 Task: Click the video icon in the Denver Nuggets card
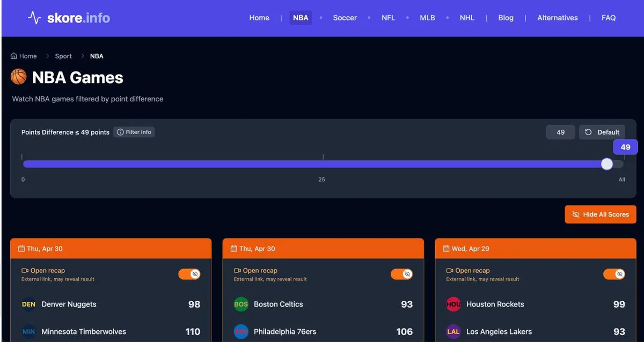25,271
